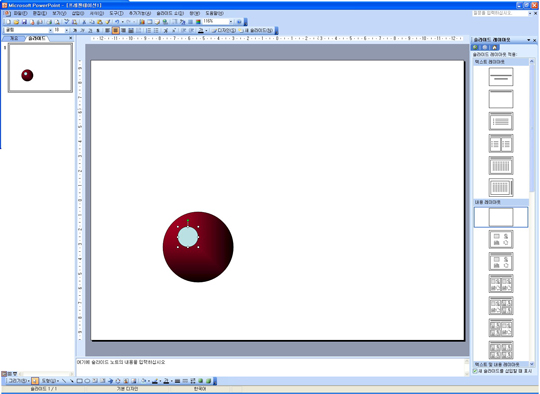The image size is (540, 394).
Task: Go to task pane Home icon
Action: click(495, 47)
